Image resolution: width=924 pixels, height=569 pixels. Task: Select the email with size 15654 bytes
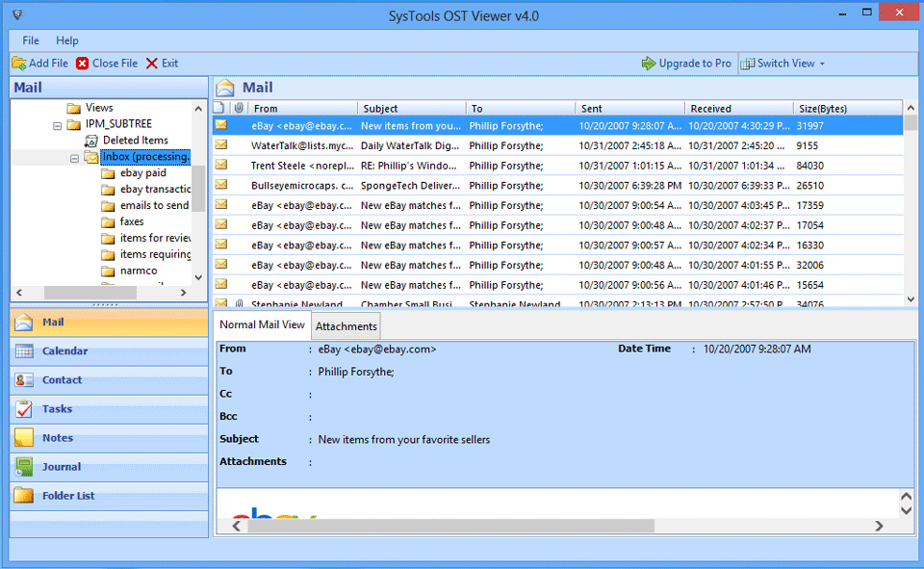click(x=557, y=285)
